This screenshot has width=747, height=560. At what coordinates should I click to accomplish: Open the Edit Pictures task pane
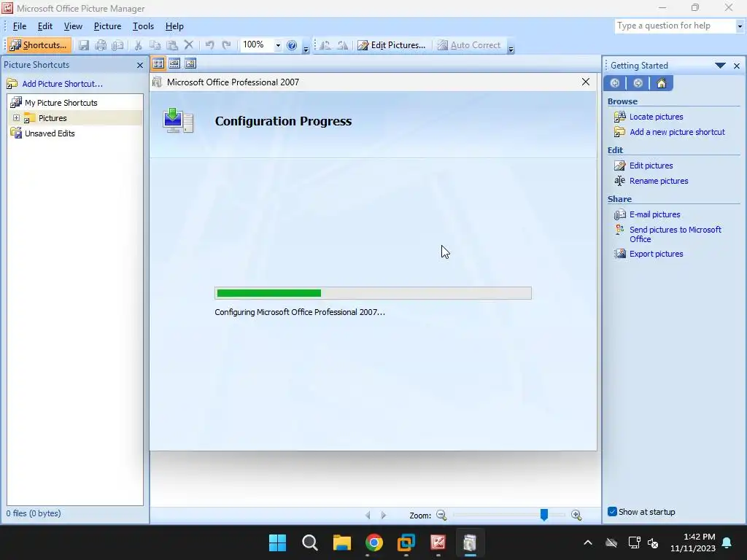pyautogui.click(x=392, y=45)
